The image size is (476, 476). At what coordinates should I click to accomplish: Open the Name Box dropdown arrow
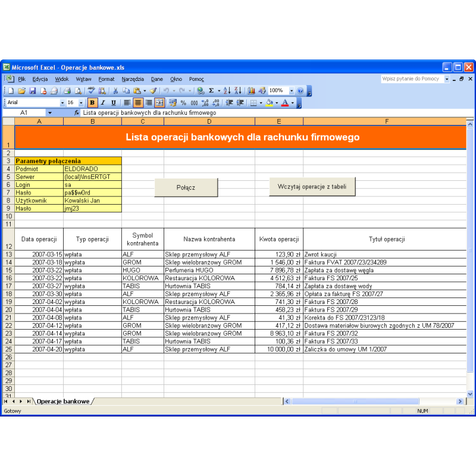point(49,112)
